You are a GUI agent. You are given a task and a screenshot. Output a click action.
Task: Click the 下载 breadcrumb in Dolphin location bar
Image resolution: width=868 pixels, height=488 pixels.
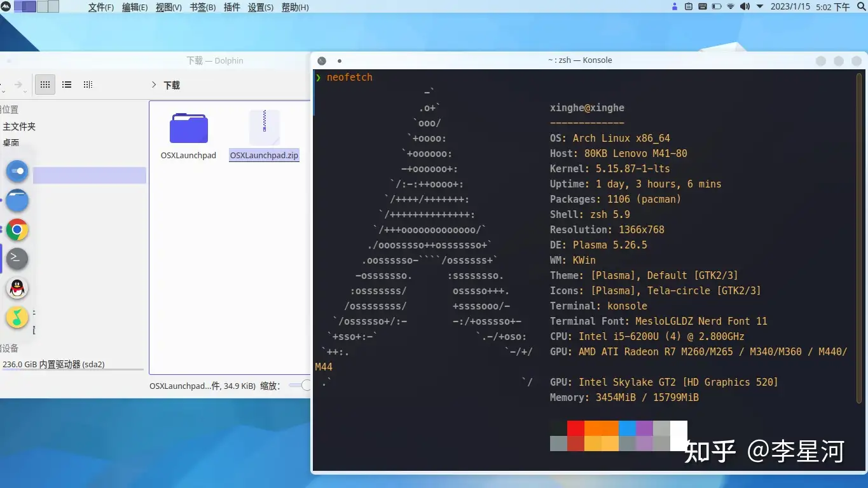pyautogui.click(x=172, y=85)
